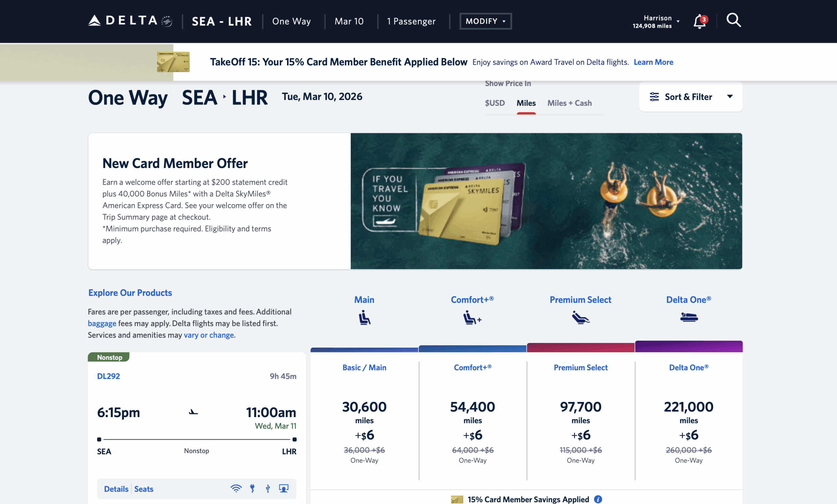Open the Premium Select column header

tap(581, 299)
